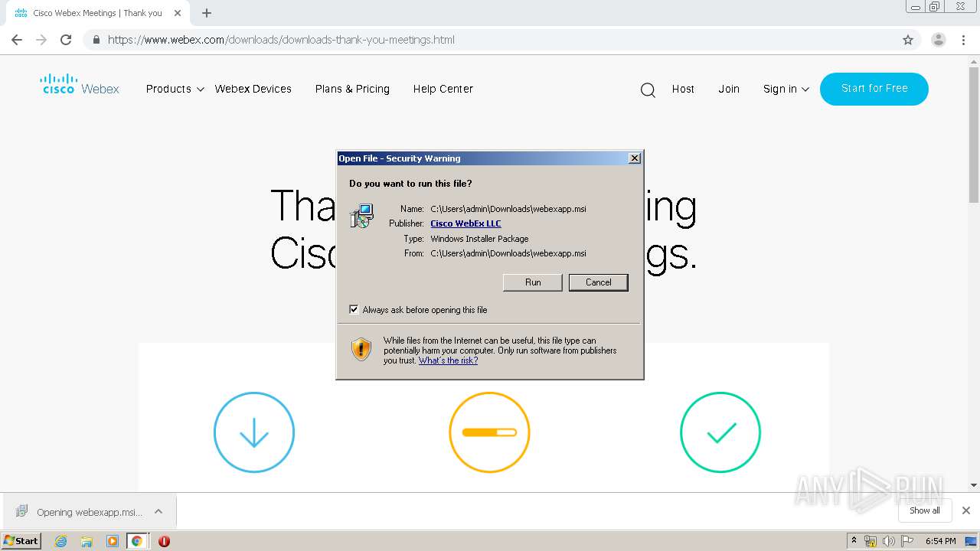Uncheck Always ask before opening this file
This screenshot has width=980, height=551.
pos(354,310)
